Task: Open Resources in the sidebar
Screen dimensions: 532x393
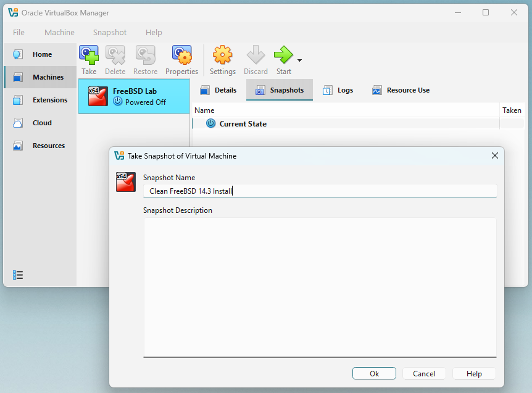Action: click(40, 146)
